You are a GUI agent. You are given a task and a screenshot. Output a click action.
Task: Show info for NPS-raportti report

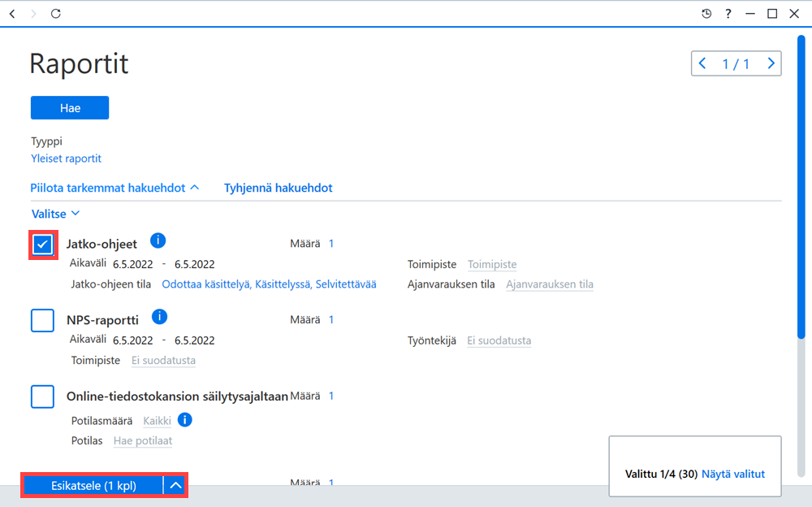159,316
